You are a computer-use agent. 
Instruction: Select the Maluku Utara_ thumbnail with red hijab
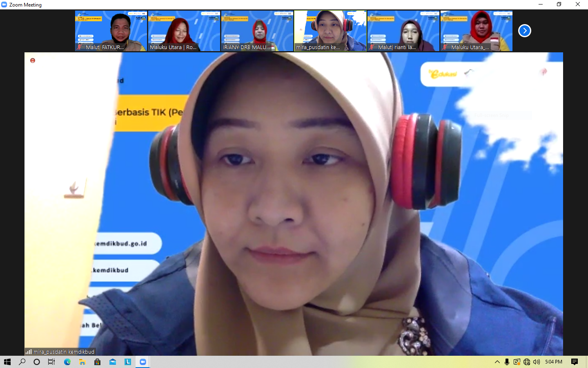click(x=477, y=31)
